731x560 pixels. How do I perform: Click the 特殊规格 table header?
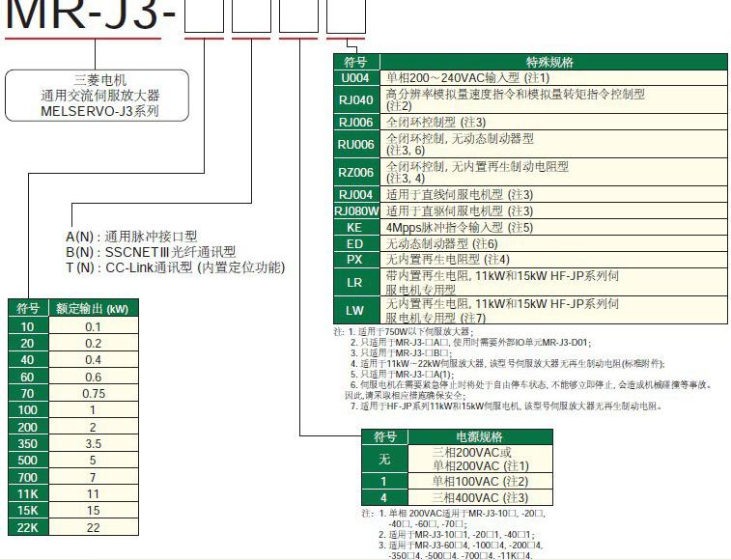(x=553, y=62)
